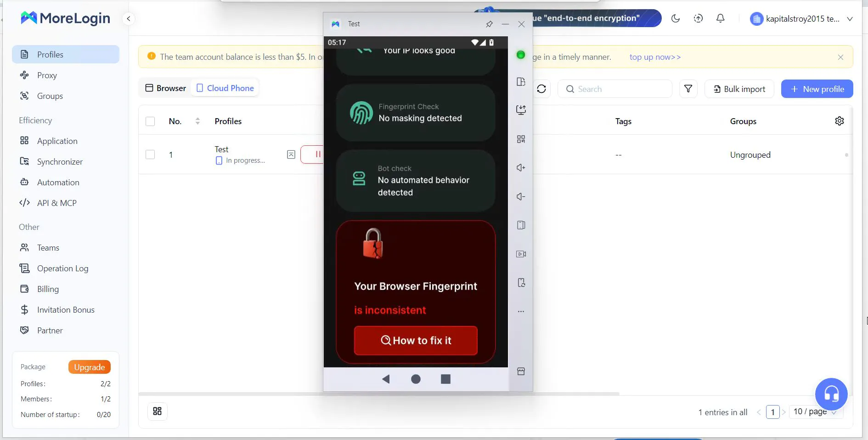Click the refresh profiles list icon
Viewport: 868px width, 440px height.
[x=541, y=89]
